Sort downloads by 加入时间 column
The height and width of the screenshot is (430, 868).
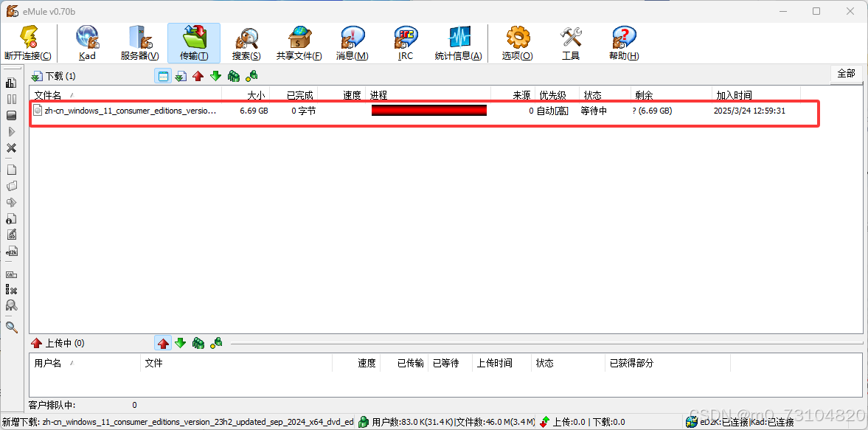[756, 95]
